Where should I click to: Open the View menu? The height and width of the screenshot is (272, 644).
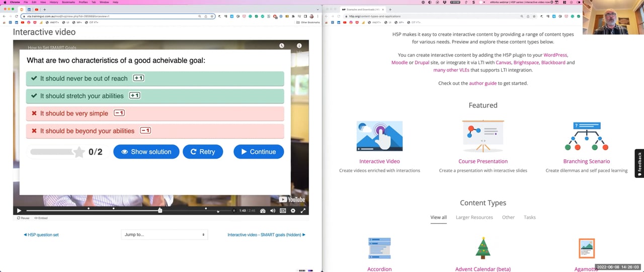(x=42, y=2)
